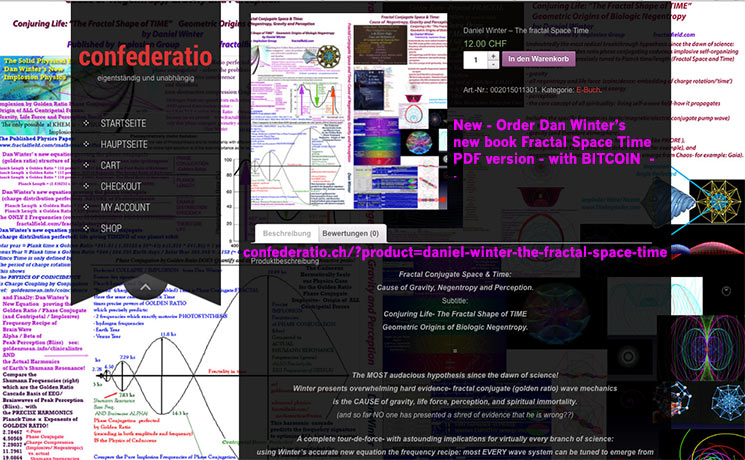Click the Produktbeschreibung heading

pos(285,261)
